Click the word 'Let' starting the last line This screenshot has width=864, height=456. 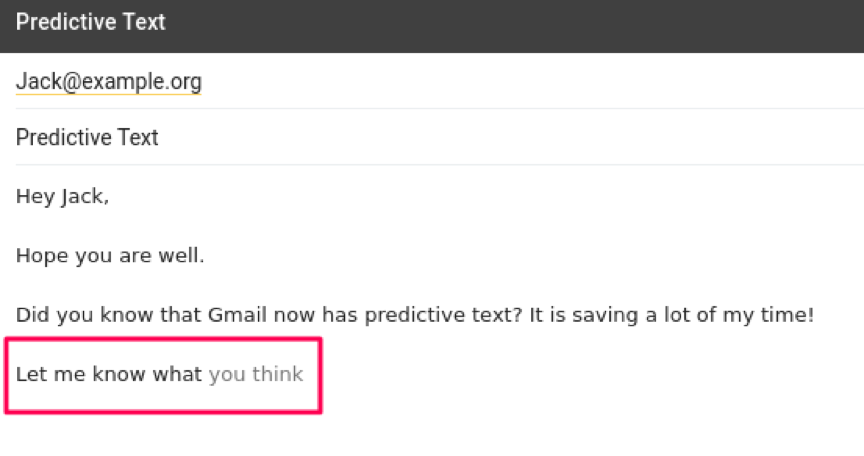pos(30,375)
